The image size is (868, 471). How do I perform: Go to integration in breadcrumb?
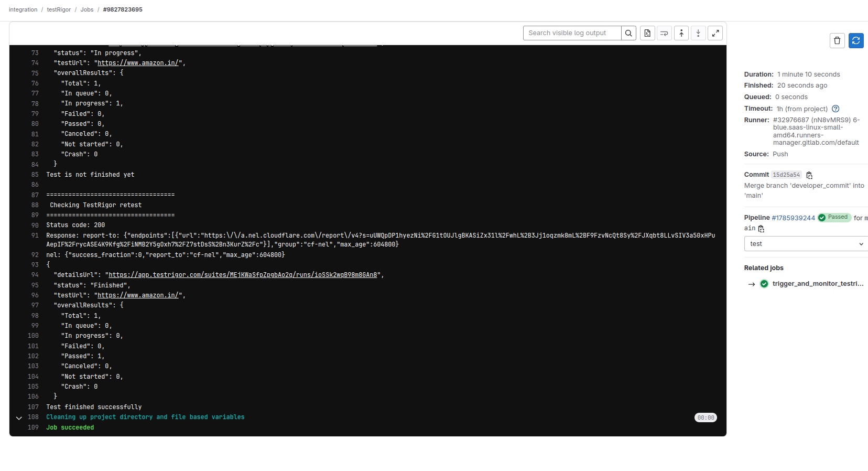tap(23, 9)
